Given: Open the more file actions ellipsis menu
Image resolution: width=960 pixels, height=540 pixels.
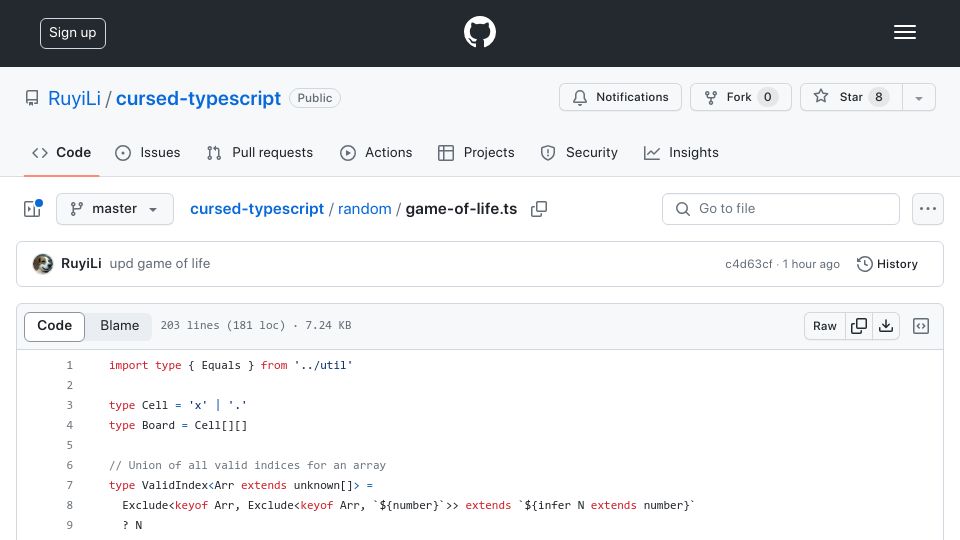Looking at the screenshot, I should pos(928,209).
